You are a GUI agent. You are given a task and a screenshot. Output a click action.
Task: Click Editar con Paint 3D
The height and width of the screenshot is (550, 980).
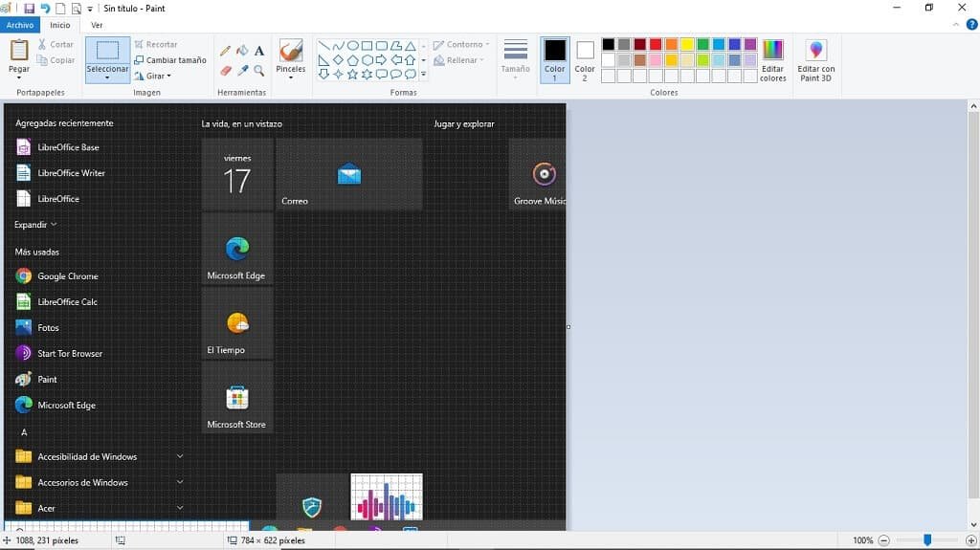(815, 60)
